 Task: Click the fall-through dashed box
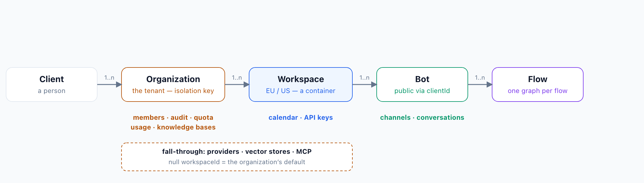[237, 157]
